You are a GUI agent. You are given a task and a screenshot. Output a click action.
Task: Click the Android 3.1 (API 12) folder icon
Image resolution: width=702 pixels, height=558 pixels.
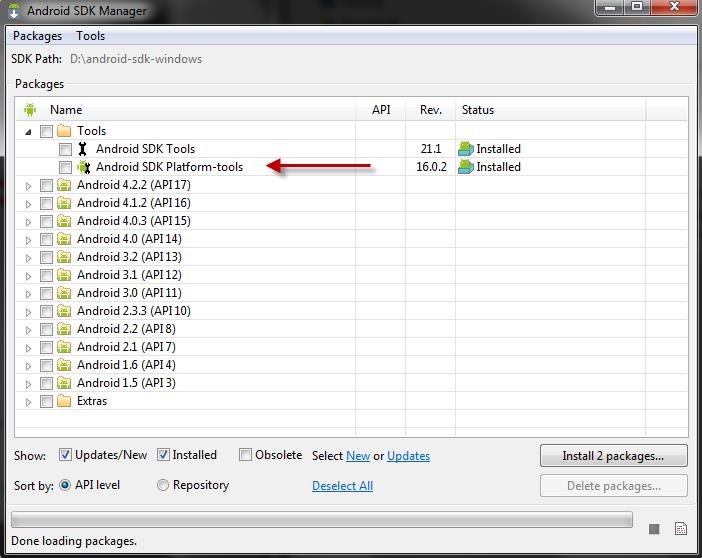tap(64, 275)
